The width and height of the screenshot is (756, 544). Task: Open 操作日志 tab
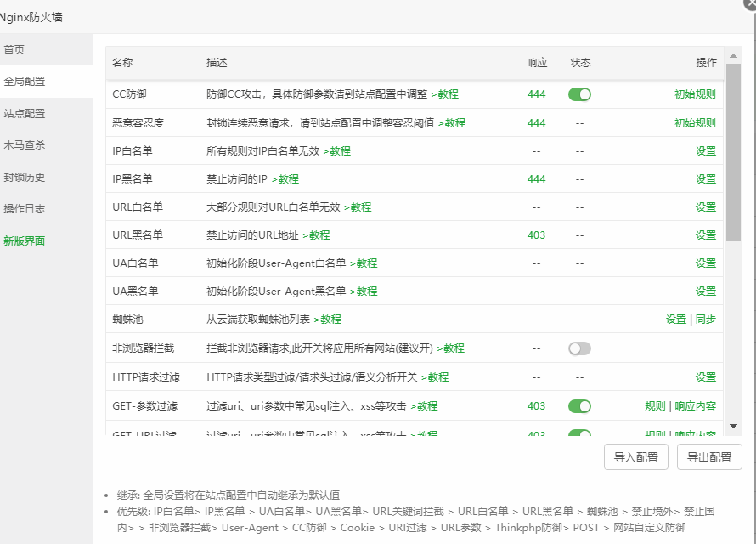47,209
